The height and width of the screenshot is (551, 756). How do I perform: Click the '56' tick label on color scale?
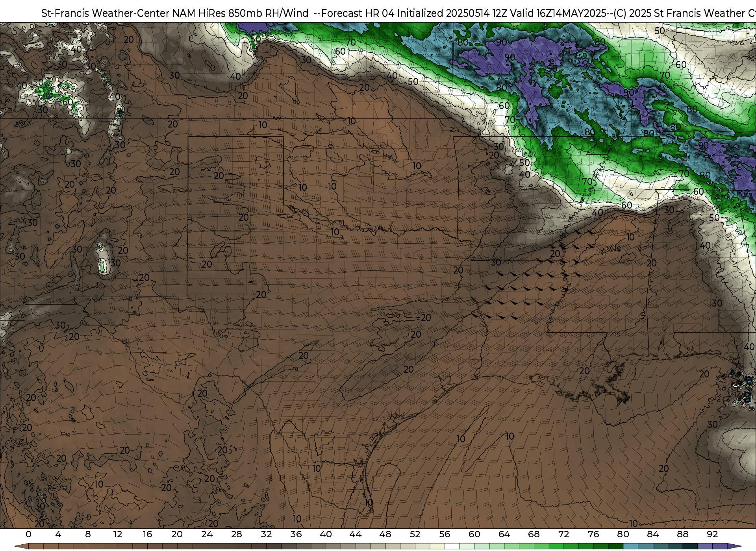click(445, 534)
